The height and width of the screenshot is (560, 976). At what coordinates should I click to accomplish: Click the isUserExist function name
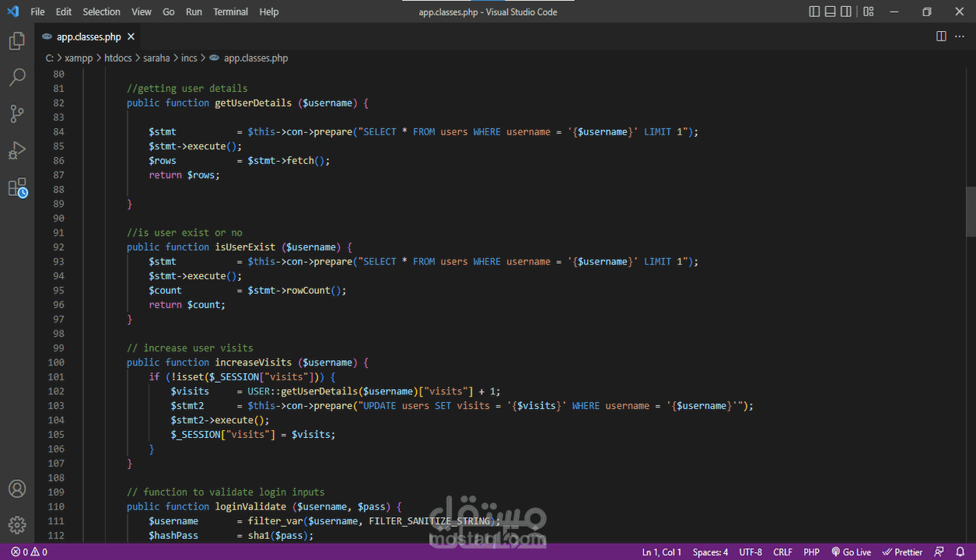[245, 247]
